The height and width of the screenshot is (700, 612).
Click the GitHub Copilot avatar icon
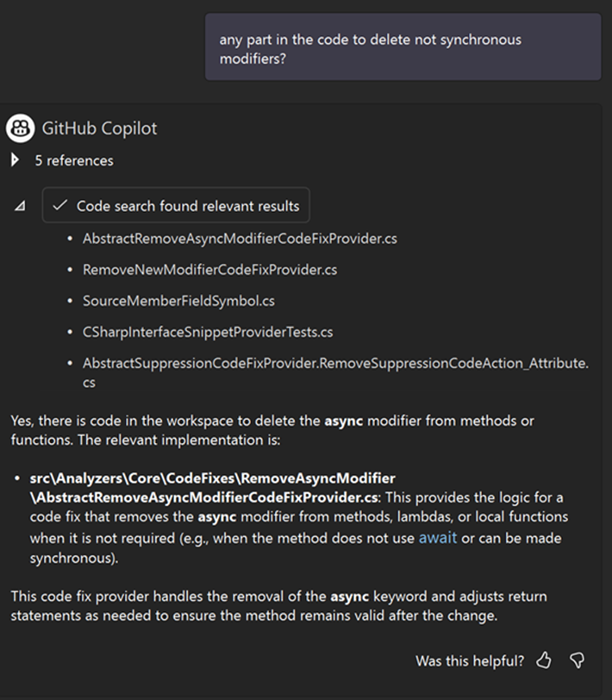pos(20,128)
